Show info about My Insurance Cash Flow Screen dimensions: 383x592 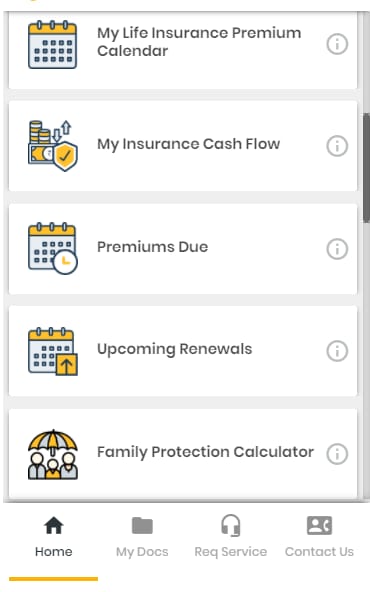(x=337, y=146)
